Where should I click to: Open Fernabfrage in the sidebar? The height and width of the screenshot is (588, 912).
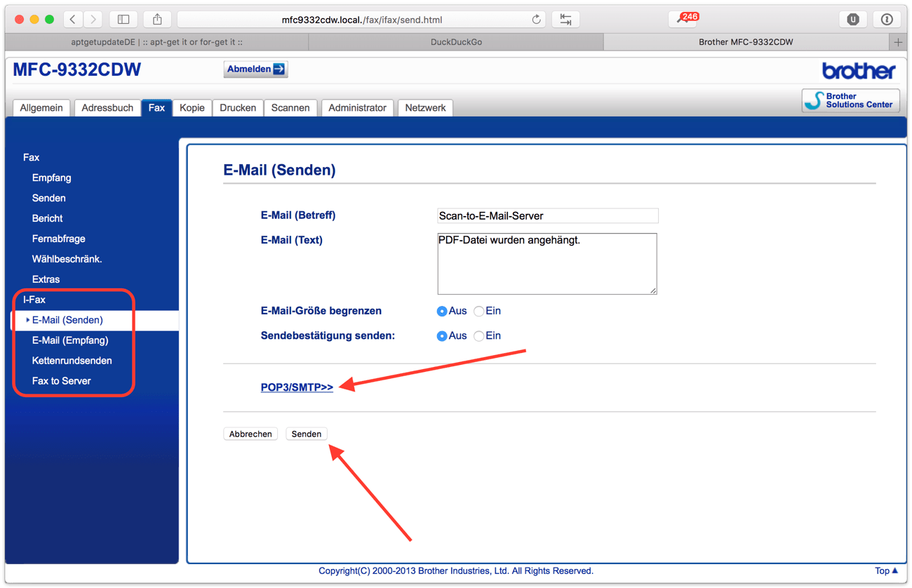pos(58,239)
